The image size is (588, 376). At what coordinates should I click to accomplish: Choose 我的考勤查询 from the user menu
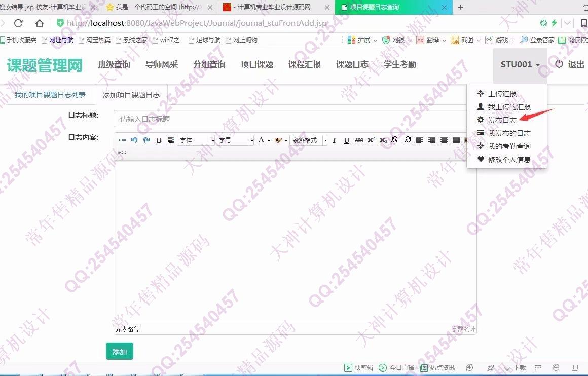pyautogui.click(x=509, y=146)
